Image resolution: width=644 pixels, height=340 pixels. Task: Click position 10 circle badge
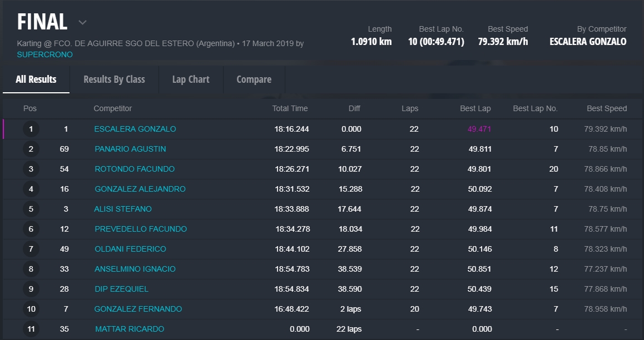[x=31, y=309]
